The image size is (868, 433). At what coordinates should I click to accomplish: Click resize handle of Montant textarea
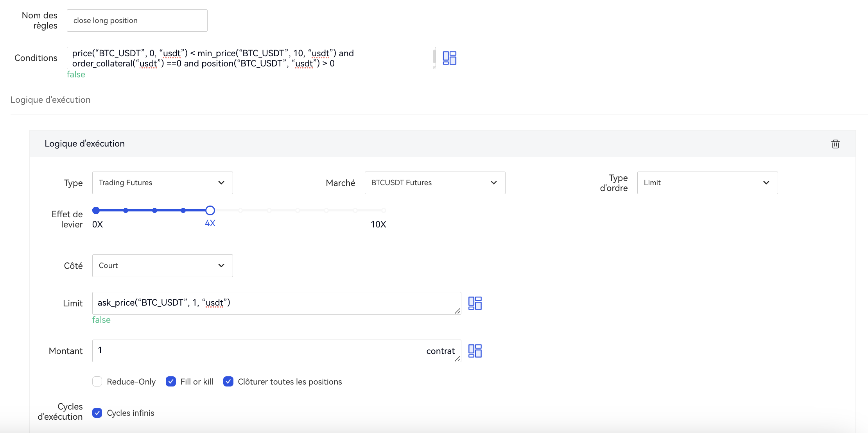(457, 358)
